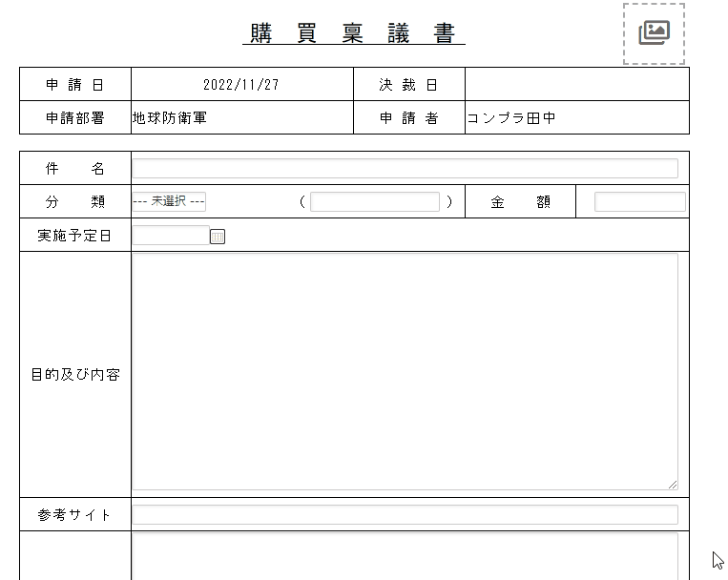Image resolution: width=728 pixels, height=580 pixels.
Task: Click the 件名 input field
Action: tap(405, 168)
